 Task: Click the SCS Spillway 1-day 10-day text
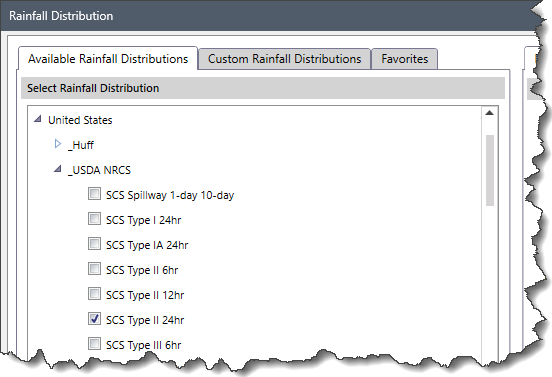click(170, 195)
